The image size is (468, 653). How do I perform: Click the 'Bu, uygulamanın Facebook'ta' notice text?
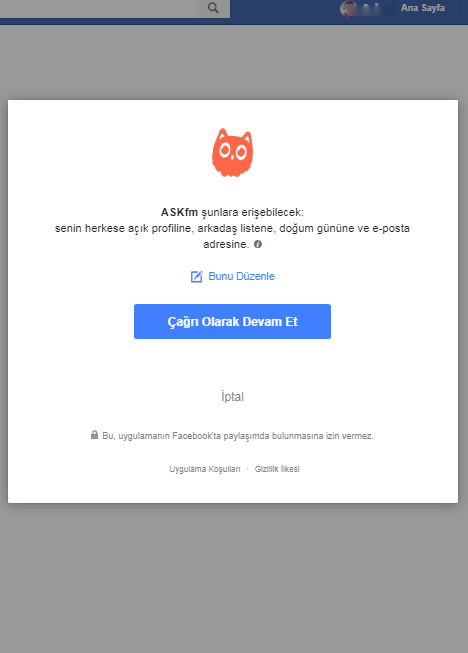point(238,436)
